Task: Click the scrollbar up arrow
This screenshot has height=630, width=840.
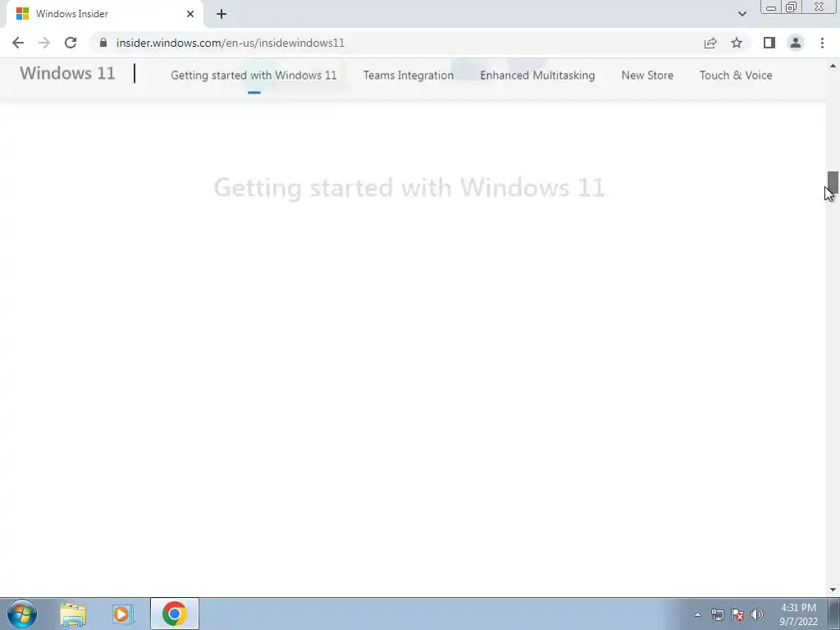Action: [833, 66]
